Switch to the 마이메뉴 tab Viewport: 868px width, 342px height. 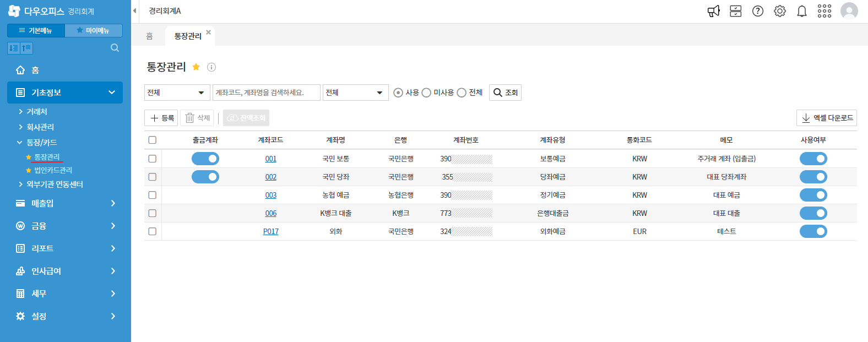pyautogui.click(x=94, y=30)
